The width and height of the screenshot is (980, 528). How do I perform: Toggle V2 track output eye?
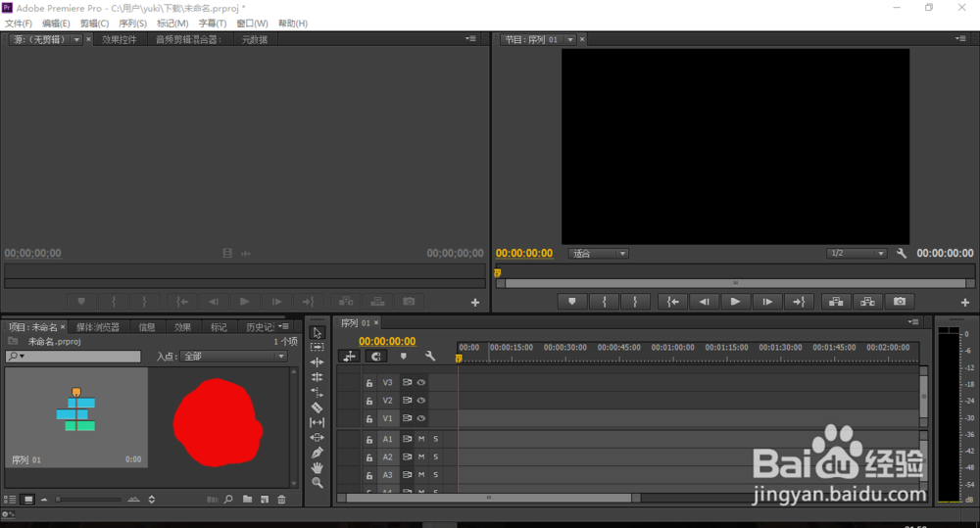421,401
